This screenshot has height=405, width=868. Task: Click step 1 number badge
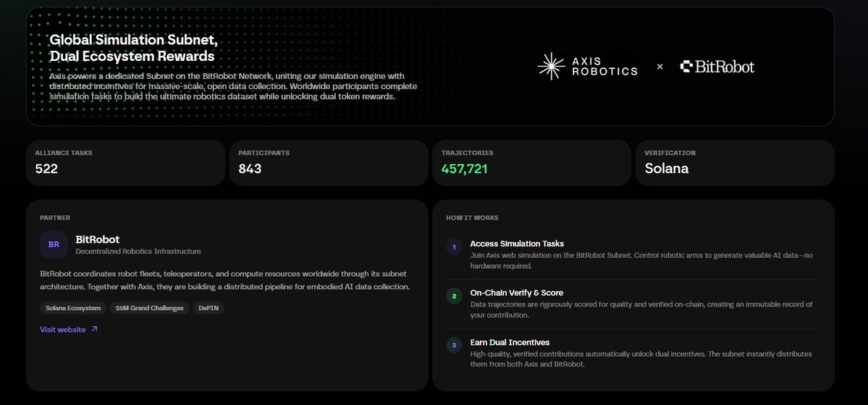(x=454, y=247)
